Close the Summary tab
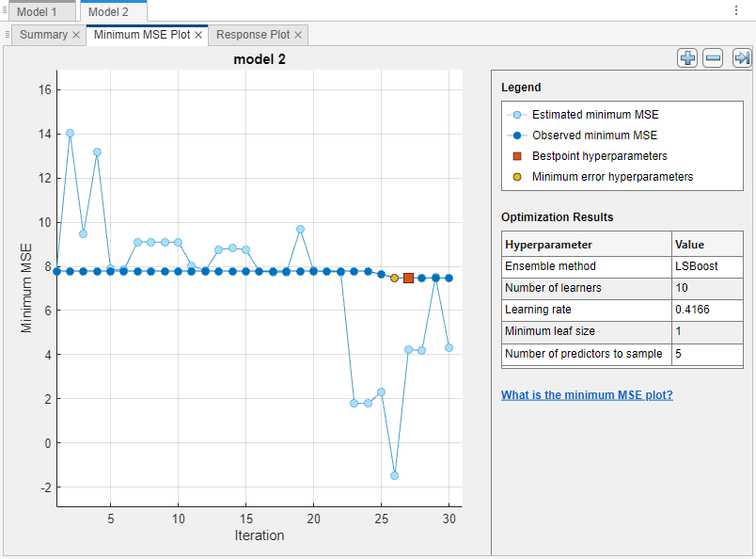The width and height of the screenshot is (756, 559). [x=76, y=35]
